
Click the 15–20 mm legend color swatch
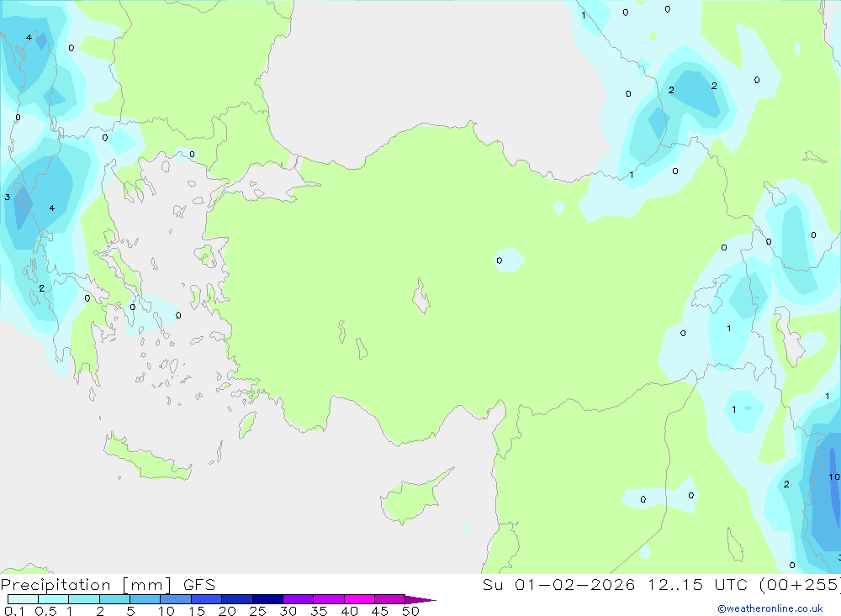click(x=206, y=599)
